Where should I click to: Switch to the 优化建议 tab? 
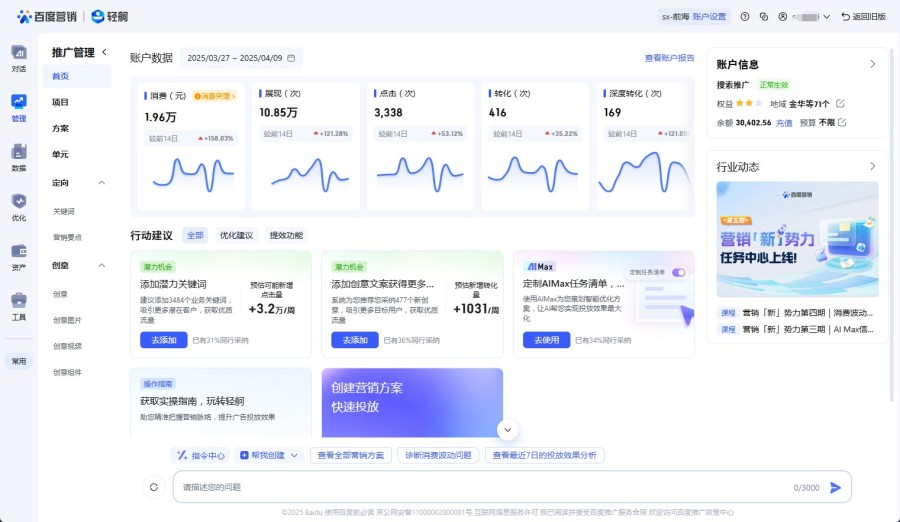pyautogui.click(x=236, y=236)
